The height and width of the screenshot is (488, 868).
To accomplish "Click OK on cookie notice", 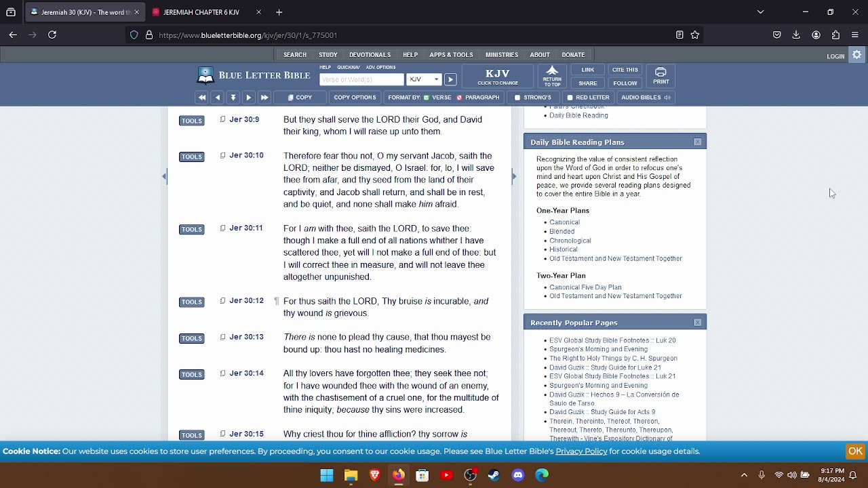I will tap(855, 451).
